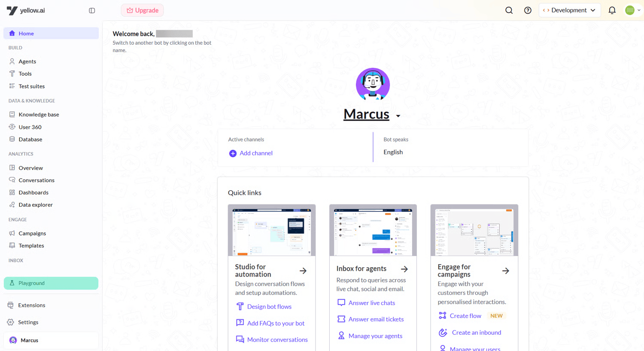
Task: Click the Templates icon in sidebar
Action: tap(12, 245)
